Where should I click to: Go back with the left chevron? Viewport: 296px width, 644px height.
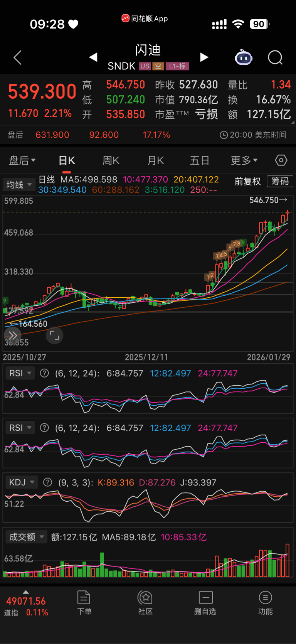click(x=18, y=58)
